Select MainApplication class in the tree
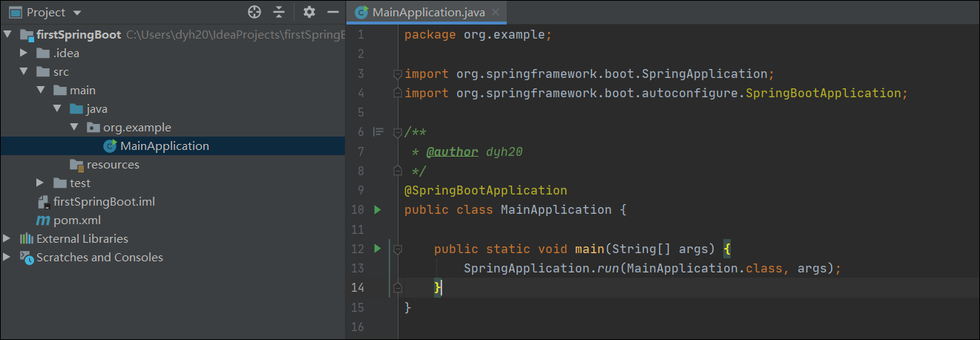 164,146
